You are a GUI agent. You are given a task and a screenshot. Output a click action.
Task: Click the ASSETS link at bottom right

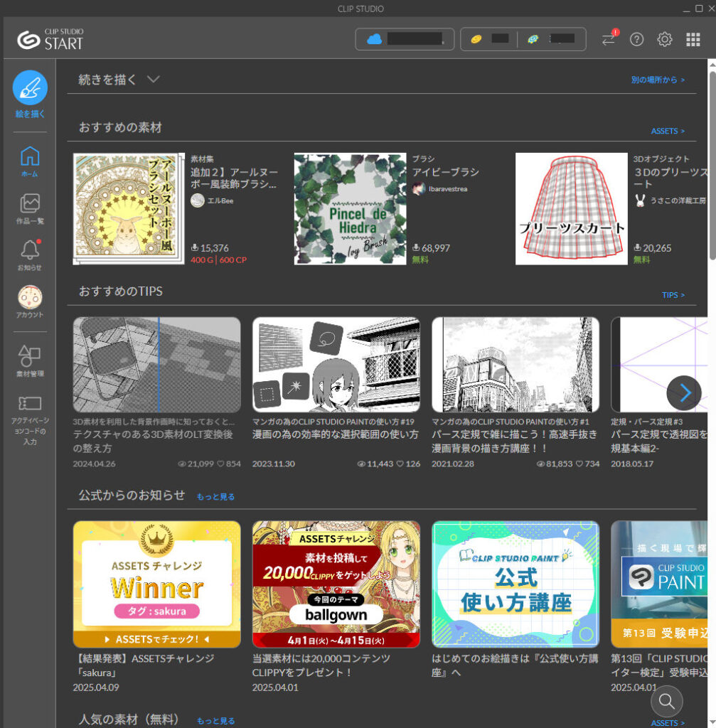point(668,723)
